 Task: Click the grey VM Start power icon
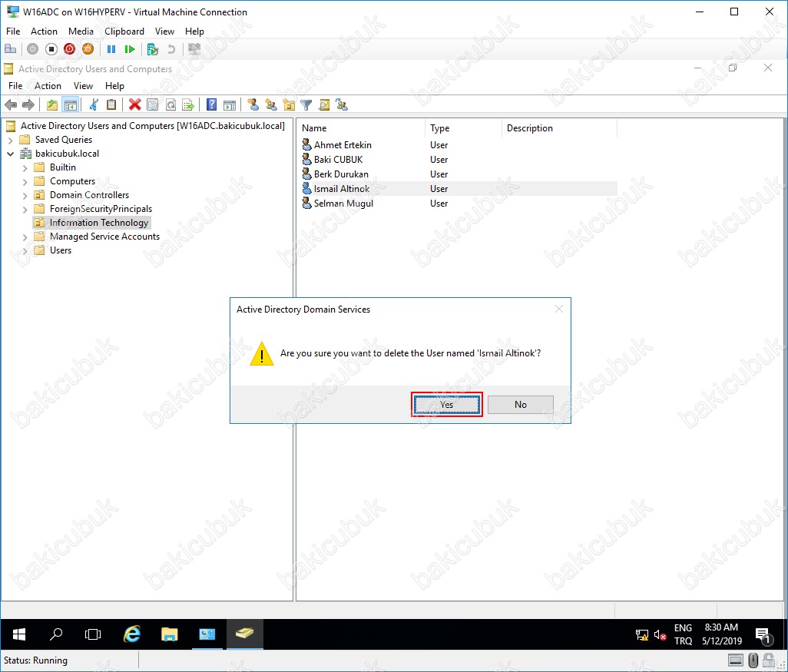pyautogui.click(x=33, y=49)
